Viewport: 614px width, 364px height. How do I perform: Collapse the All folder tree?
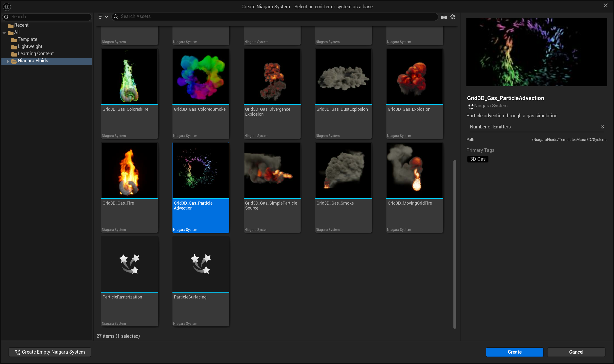5,33
